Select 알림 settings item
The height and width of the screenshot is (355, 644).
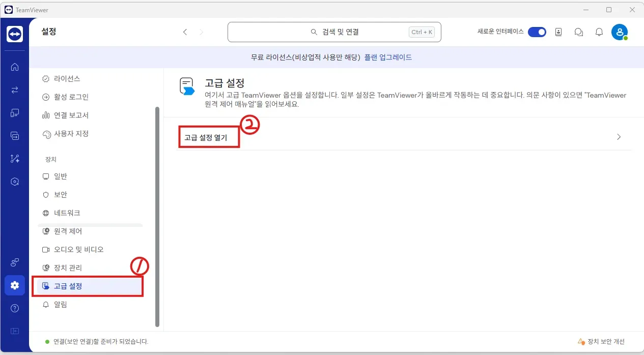[x=60, y=305]
